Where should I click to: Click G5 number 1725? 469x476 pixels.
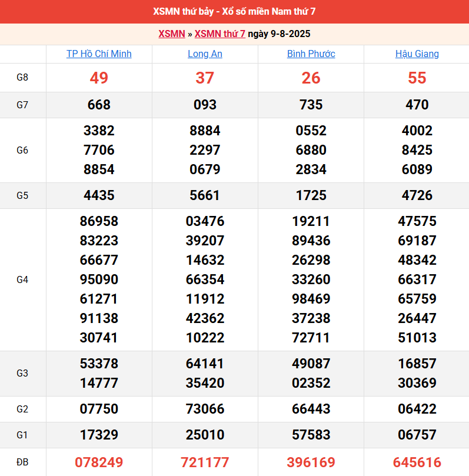(311, 195)
